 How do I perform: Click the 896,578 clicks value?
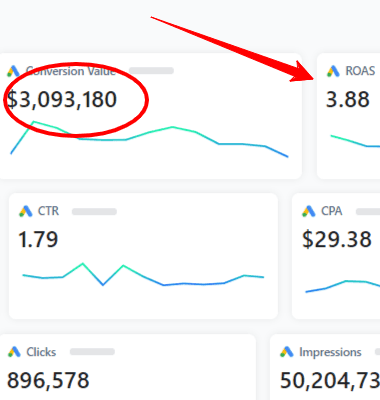coord(48,380)
